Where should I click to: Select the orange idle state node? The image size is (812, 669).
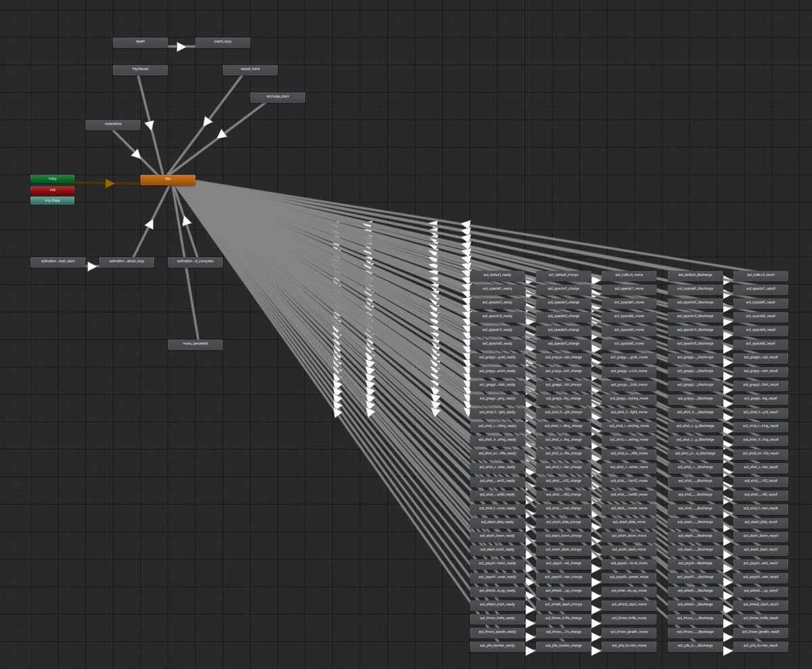168,180
